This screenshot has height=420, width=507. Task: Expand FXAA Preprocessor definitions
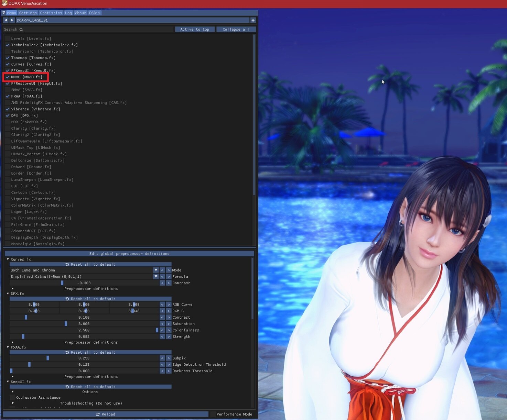[x=12, y=377]
